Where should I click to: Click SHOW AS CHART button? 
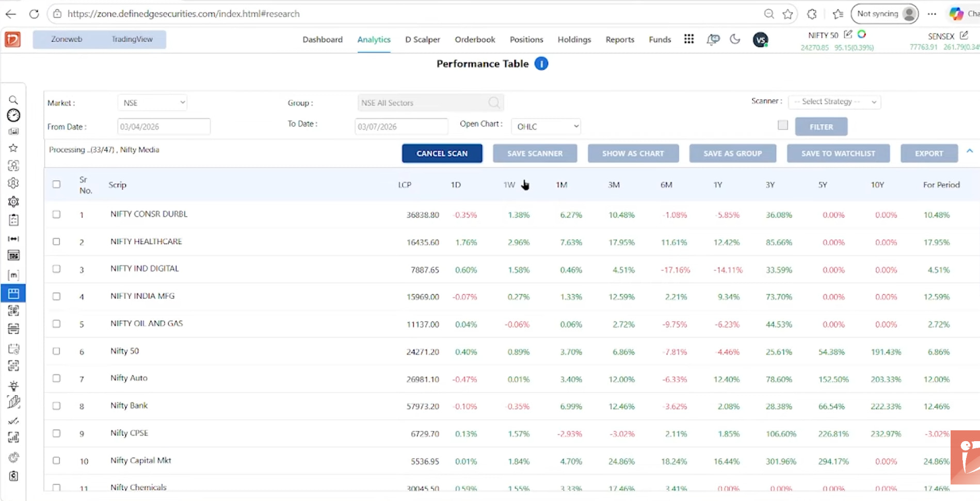coord(633,153)
